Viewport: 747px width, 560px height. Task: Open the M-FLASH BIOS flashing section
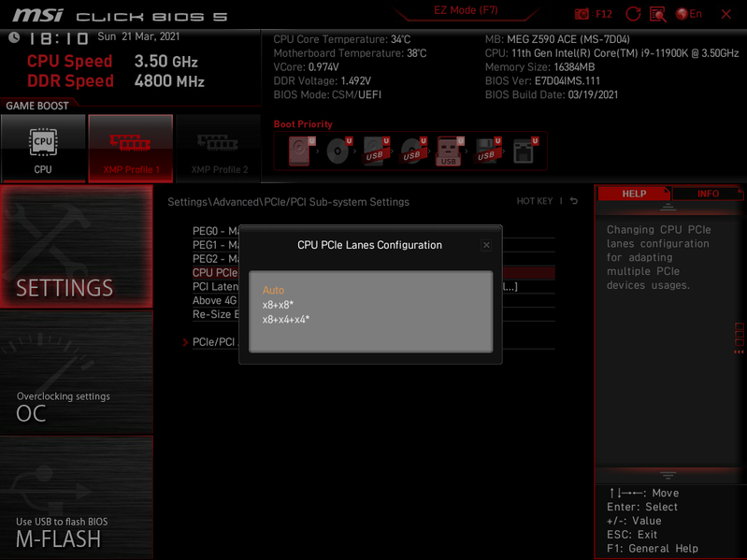pyautogui.click(x=77, y=497)
